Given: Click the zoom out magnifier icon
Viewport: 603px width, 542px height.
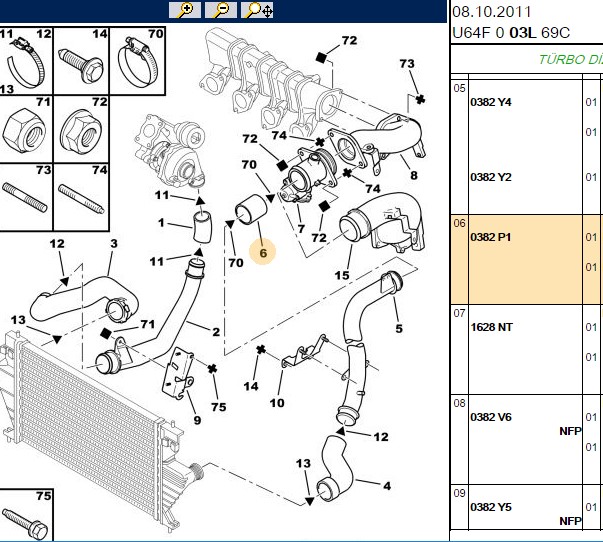Looking at the screenshot, I should coord(221,10).
